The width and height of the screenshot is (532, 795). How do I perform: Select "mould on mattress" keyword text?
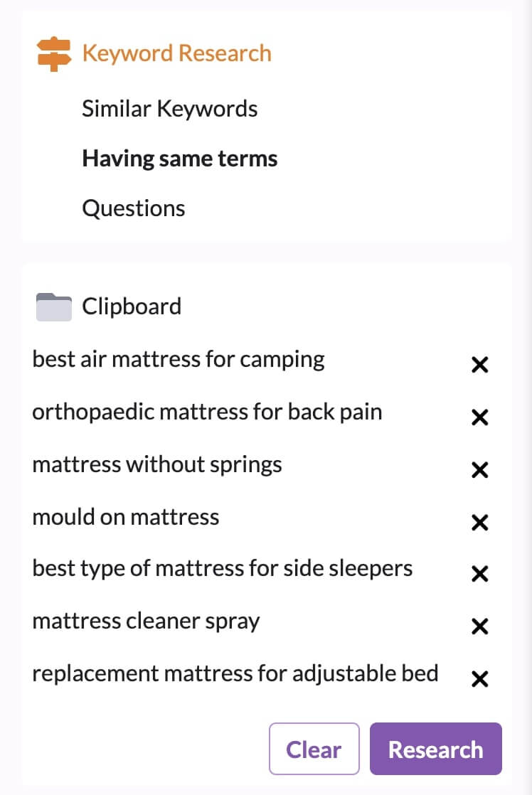point(125,517)
